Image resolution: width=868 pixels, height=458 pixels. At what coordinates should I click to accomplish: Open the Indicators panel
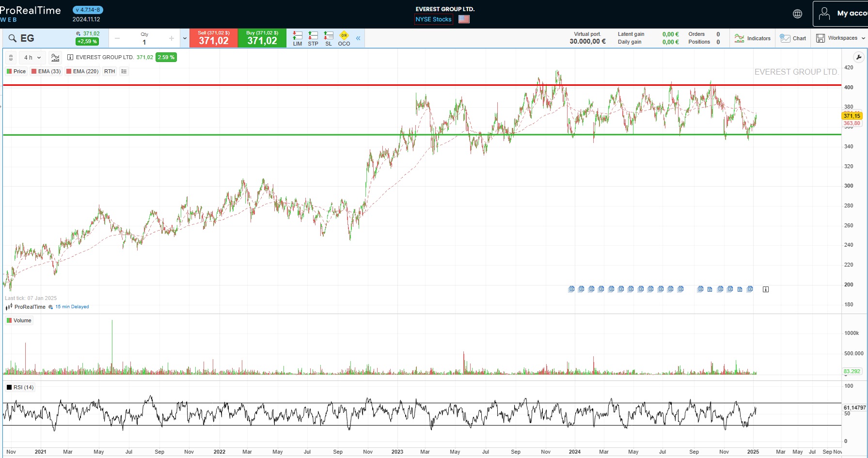pos(753,38)
